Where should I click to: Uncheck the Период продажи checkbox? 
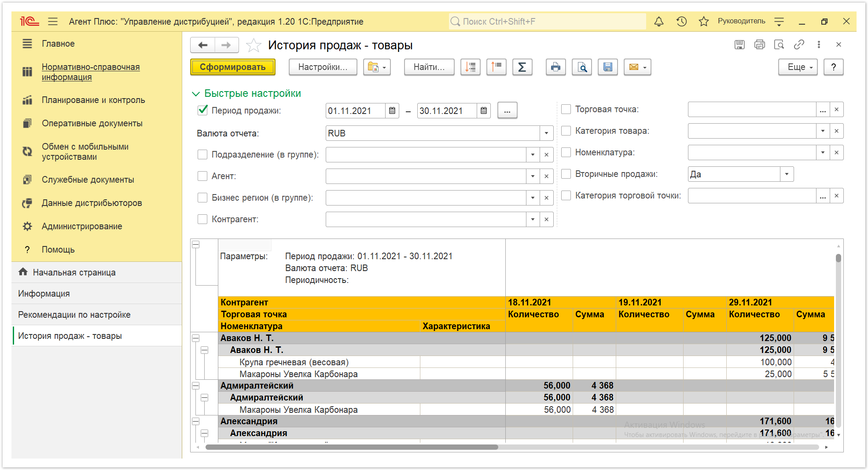coord(202,110)
